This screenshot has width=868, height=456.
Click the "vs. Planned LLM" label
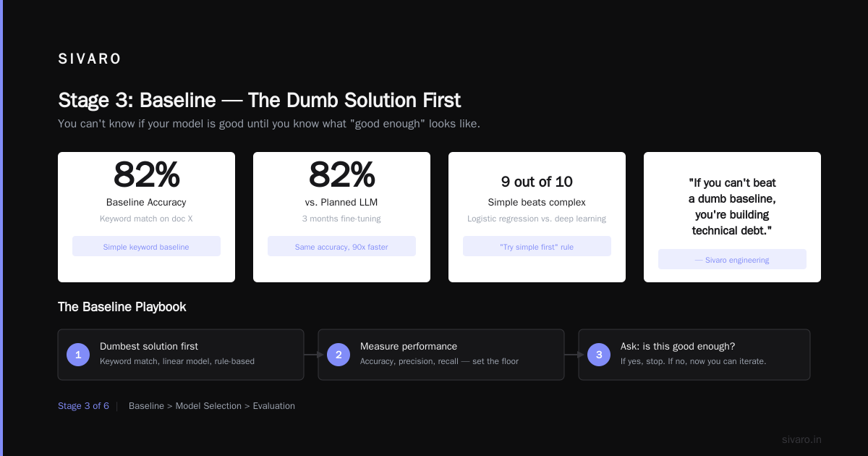[x=341, y=203]
